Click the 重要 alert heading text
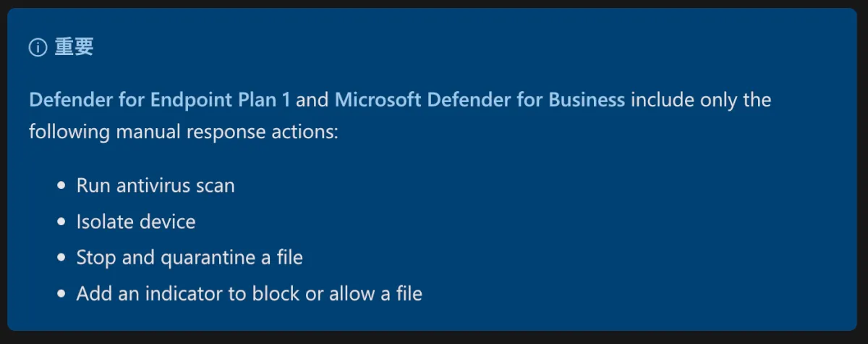 click(x=74, y=48)
